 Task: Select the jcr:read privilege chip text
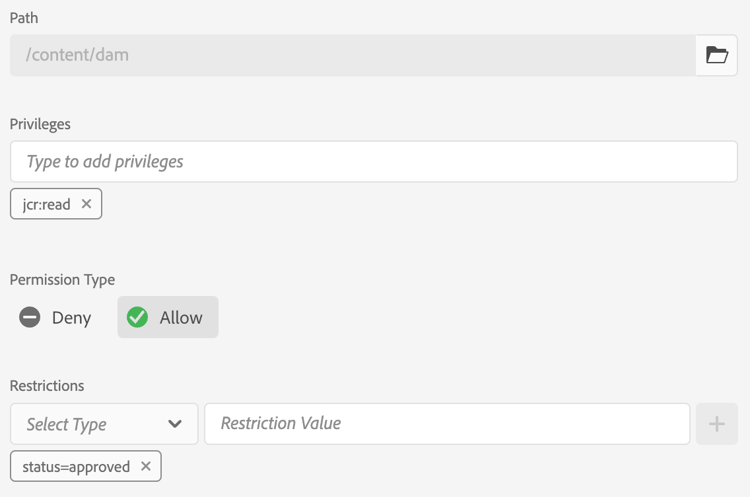(x=46, y=204)
